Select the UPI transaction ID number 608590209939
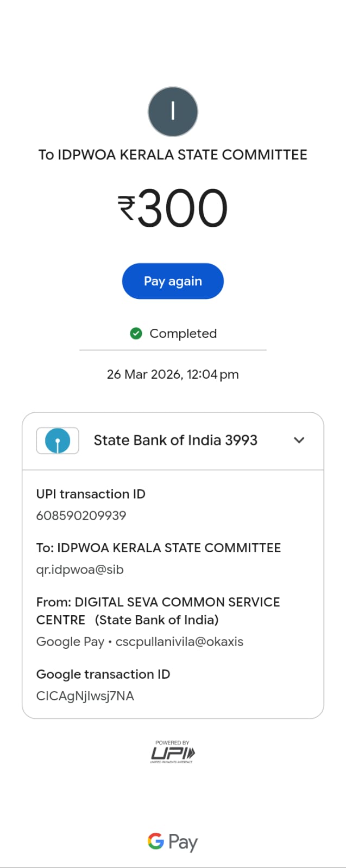The image size is (346, 868). point(81,515)
